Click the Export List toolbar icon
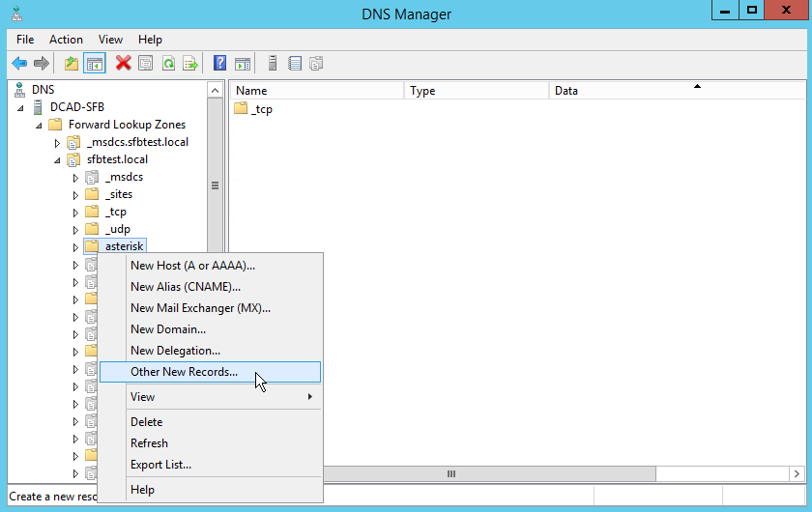 tap(190, 64)
